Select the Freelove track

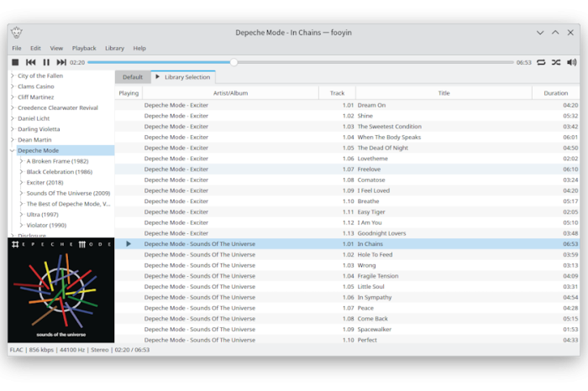pyautogui.click(x=347, y=169)
